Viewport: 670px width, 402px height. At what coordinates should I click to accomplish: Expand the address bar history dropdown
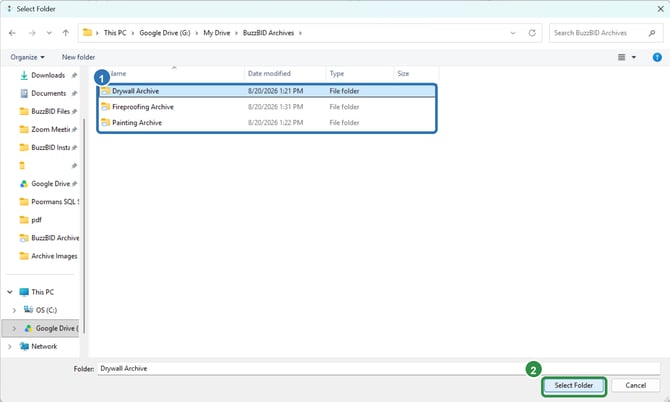pos(513,33)
